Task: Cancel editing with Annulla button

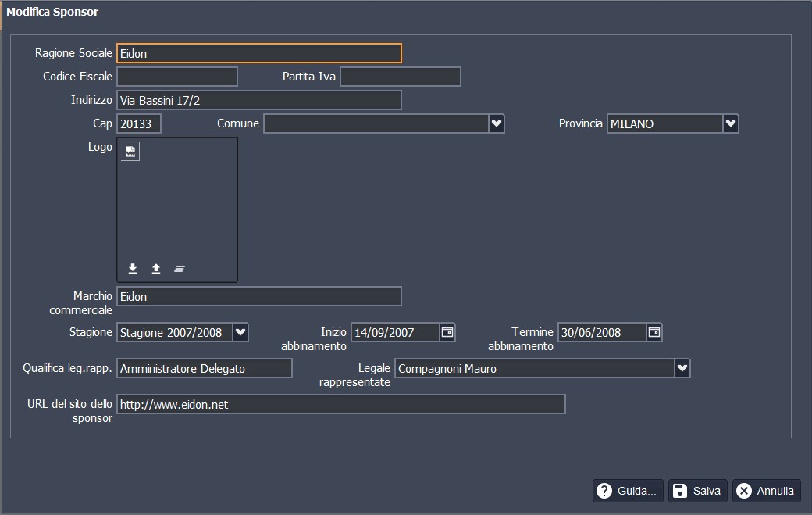Action: tap(766, 491)
